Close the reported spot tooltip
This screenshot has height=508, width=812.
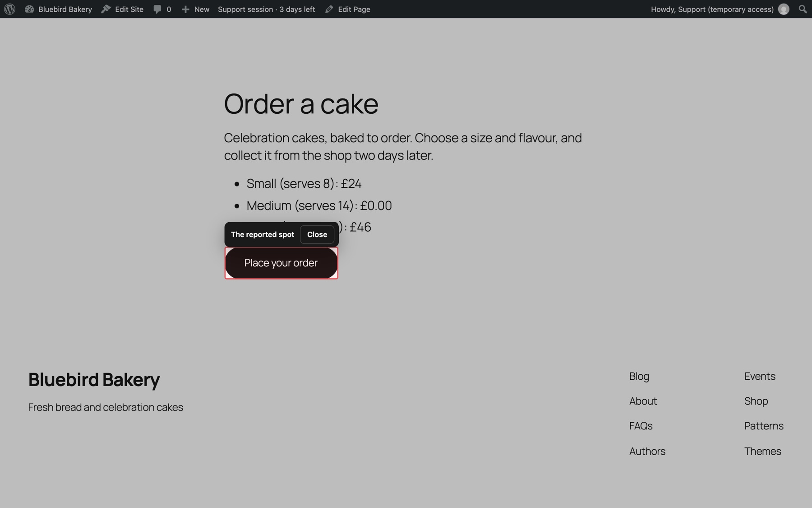coord(317,234)
